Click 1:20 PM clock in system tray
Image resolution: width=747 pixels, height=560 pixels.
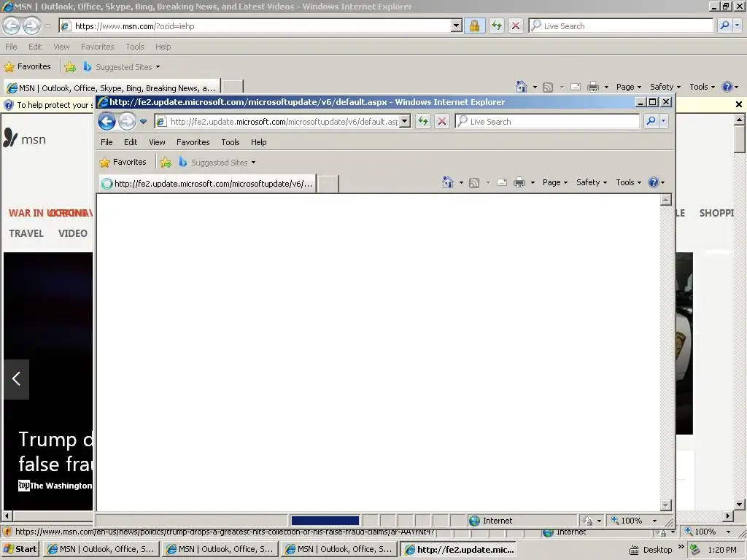point(721,550)
